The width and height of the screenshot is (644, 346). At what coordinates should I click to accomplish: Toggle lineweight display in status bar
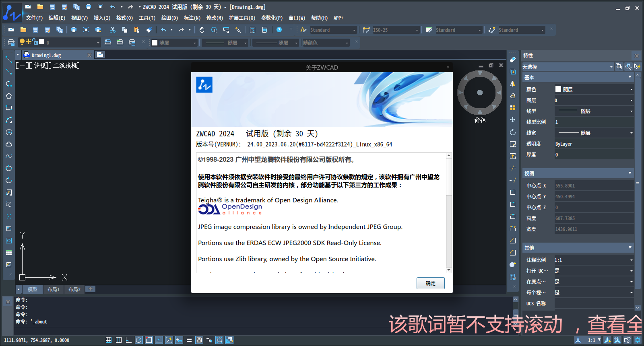click(189, 340)
